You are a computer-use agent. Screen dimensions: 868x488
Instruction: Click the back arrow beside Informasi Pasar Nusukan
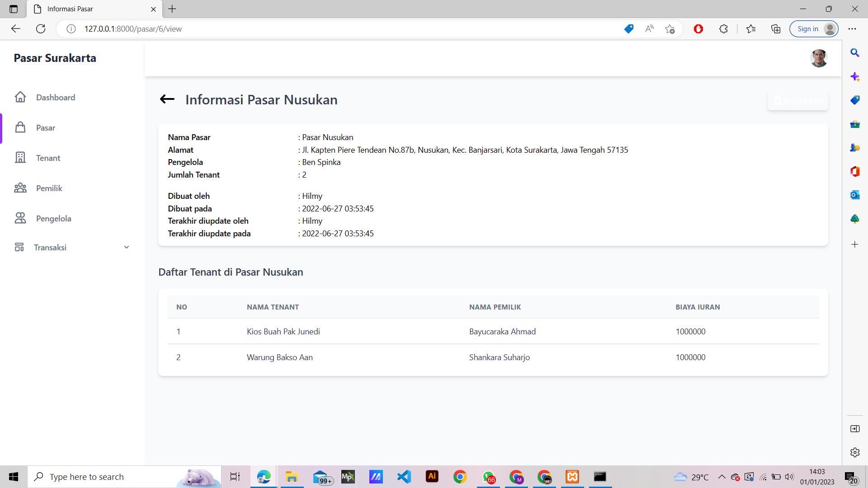coord(167,99)
